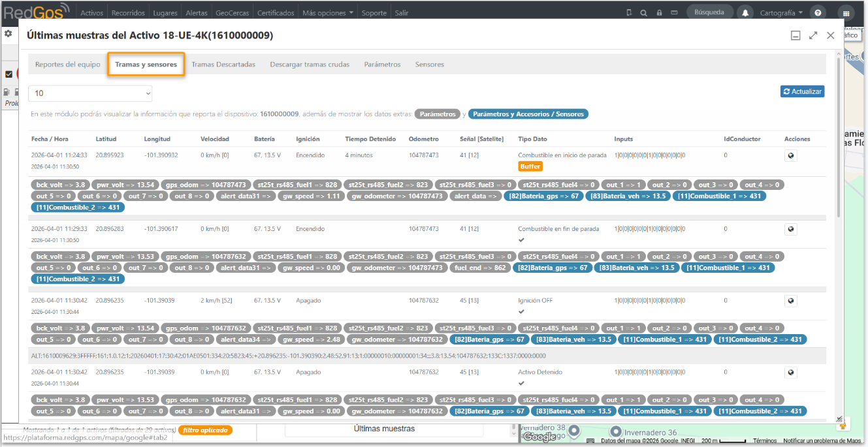Go to GeoCercas in the top menu
The image size is (868, 447).
pos(233,12)
